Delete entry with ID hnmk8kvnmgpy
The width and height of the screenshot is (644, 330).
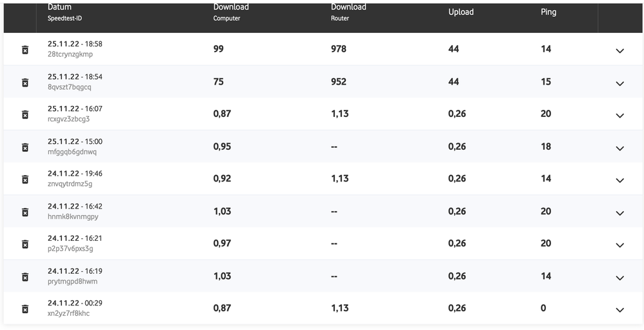(x=25, y=212)
